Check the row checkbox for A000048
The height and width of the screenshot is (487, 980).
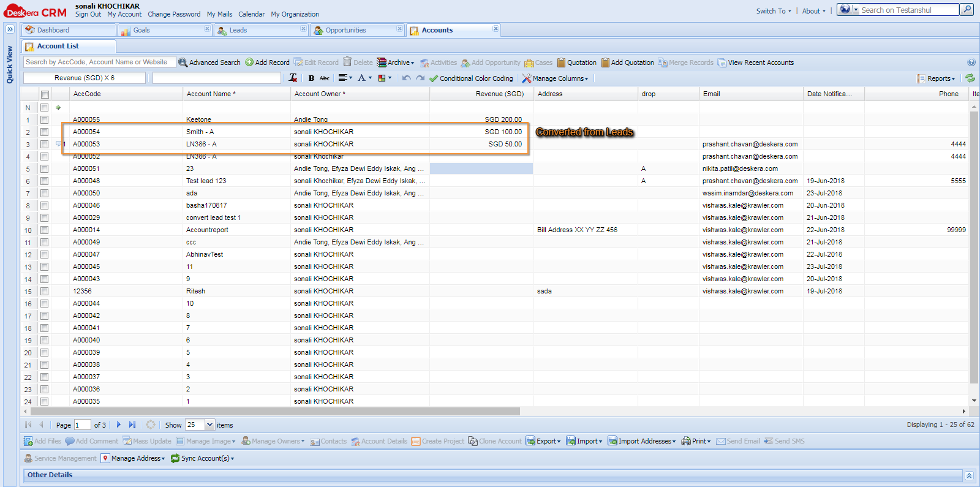point(45,181)
